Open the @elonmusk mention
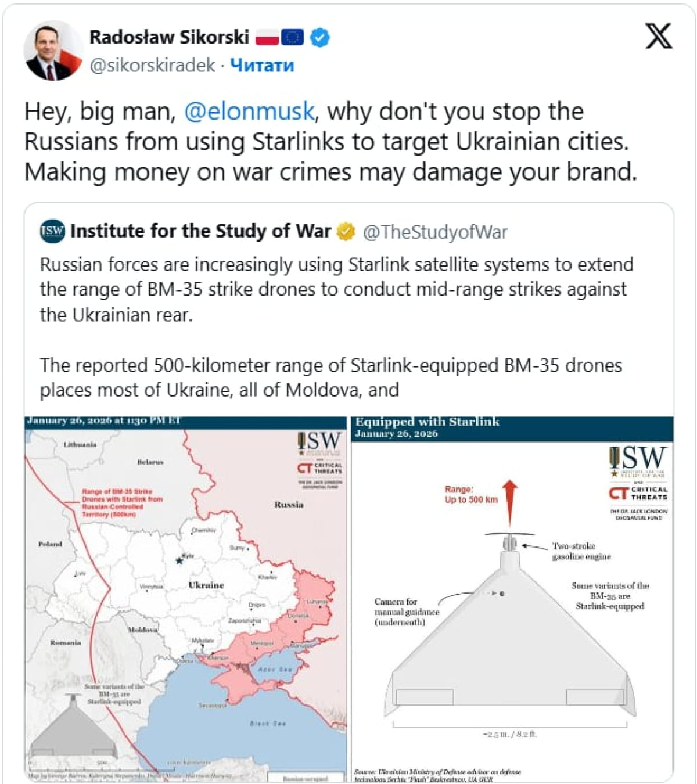This screenshot has height=784, width=697. 249,112
